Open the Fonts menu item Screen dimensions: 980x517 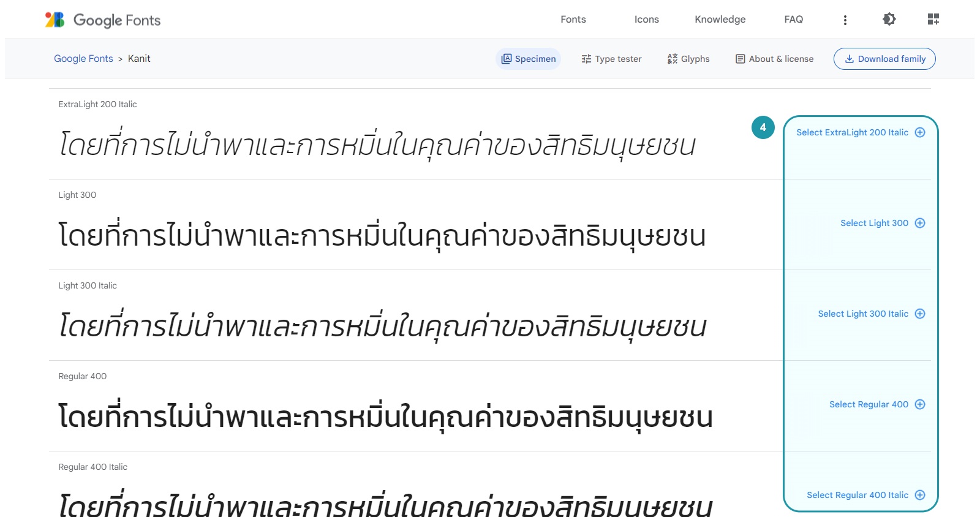[x=573, y=20]
